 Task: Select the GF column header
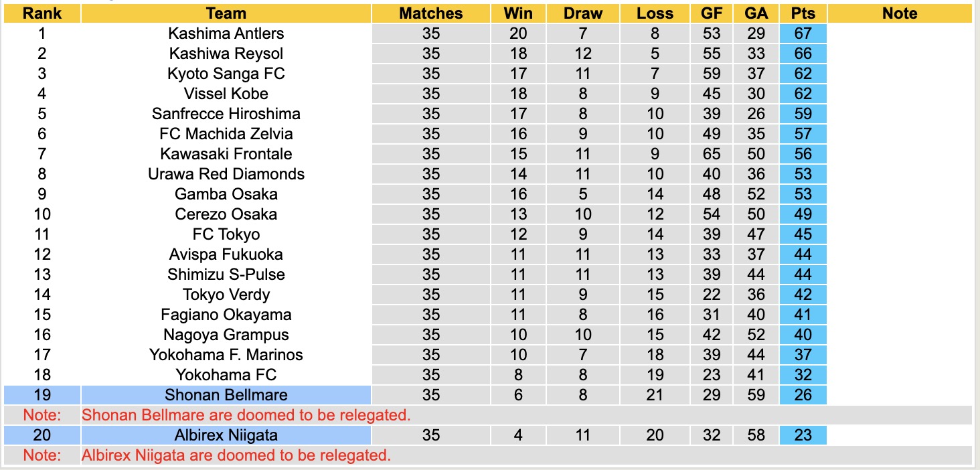click(712, 13)
